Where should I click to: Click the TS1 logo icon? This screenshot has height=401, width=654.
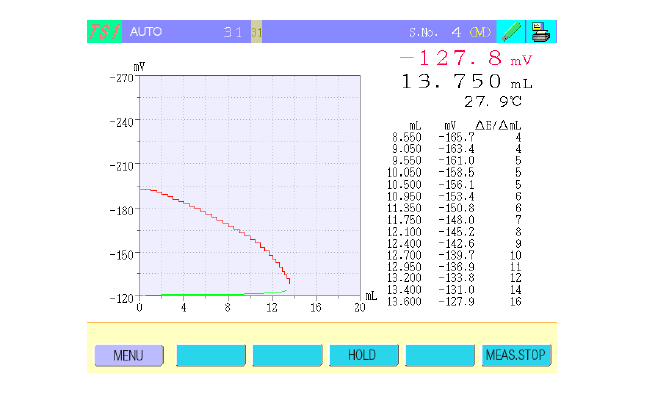click(x=105, y=32)
